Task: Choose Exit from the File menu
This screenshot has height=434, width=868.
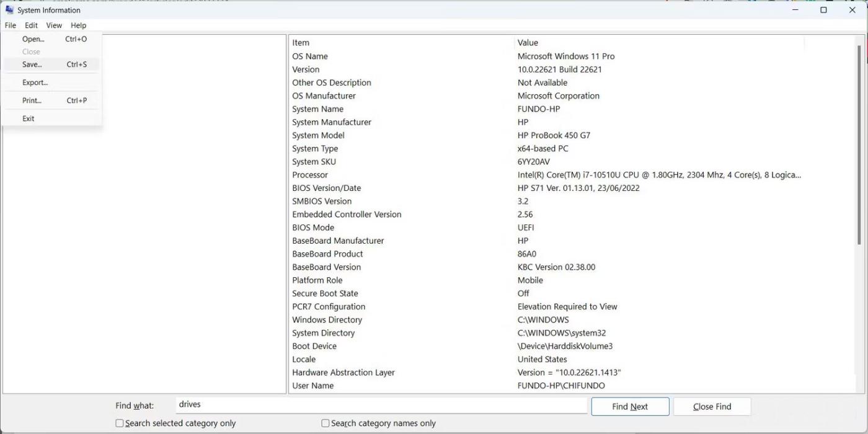Action: [x=51, y=118]
